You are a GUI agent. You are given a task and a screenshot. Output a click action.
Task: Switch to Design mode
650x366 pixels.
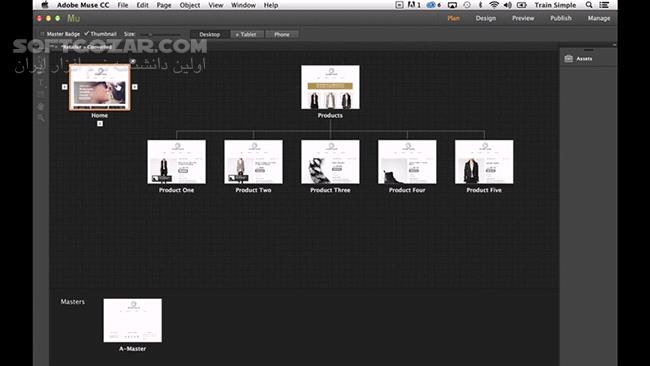click(x=485, y=18)
